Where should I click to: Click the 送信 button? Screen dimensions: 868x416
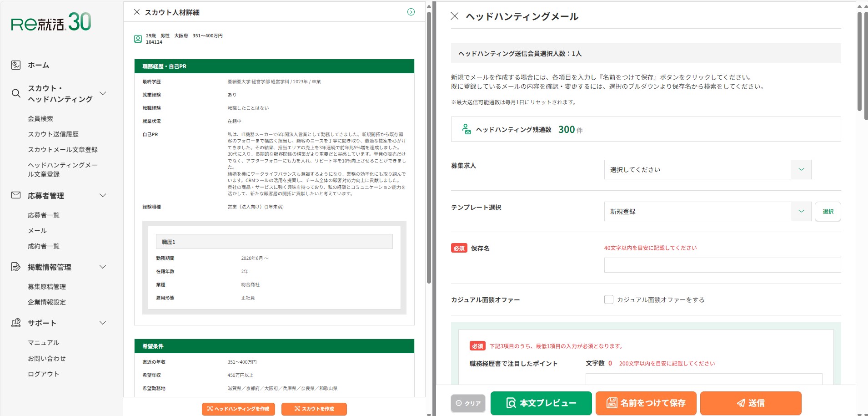(x=751, y=403)
